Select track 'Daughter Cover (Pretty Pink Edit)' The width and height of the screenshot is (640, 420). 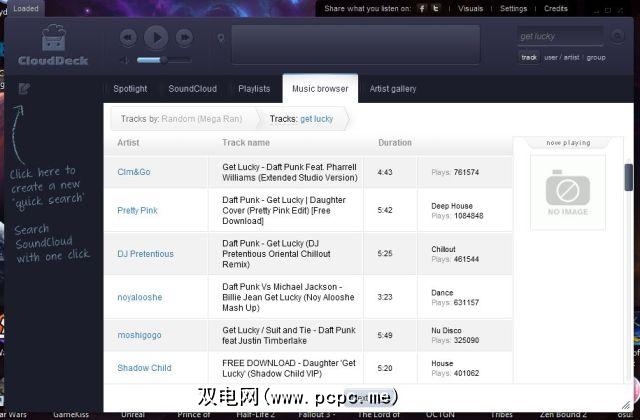coord(284,210)
